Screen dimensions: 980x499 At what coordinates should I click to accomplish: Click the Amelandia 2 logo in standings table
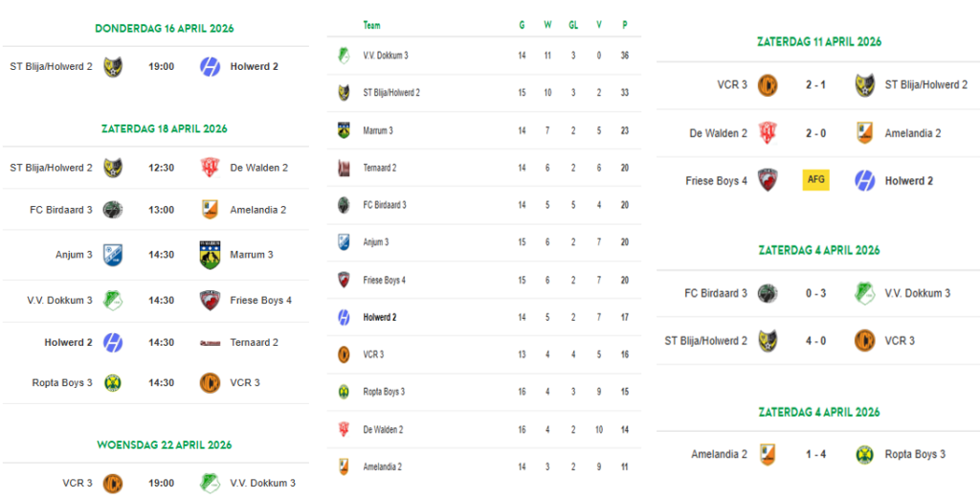[x=344, y=466]
